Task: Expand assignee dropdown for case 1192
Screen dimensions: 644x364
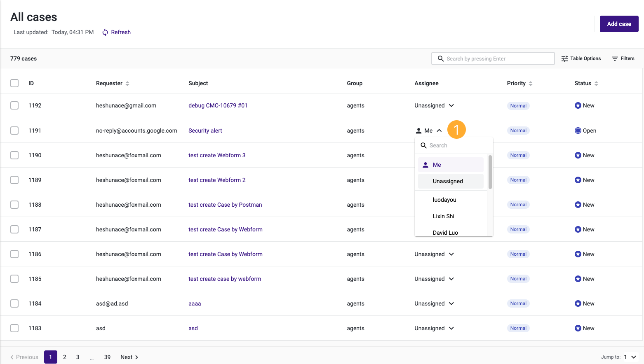Action: (434, 105)
